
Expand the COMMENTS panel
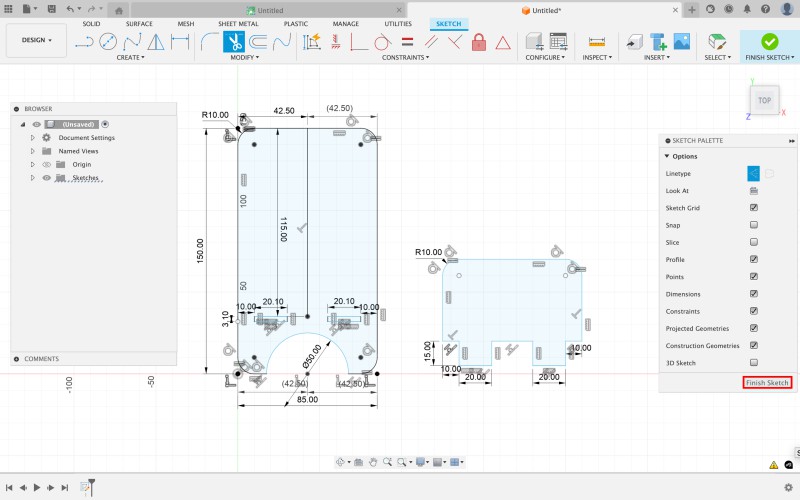(x=16, y=359)
